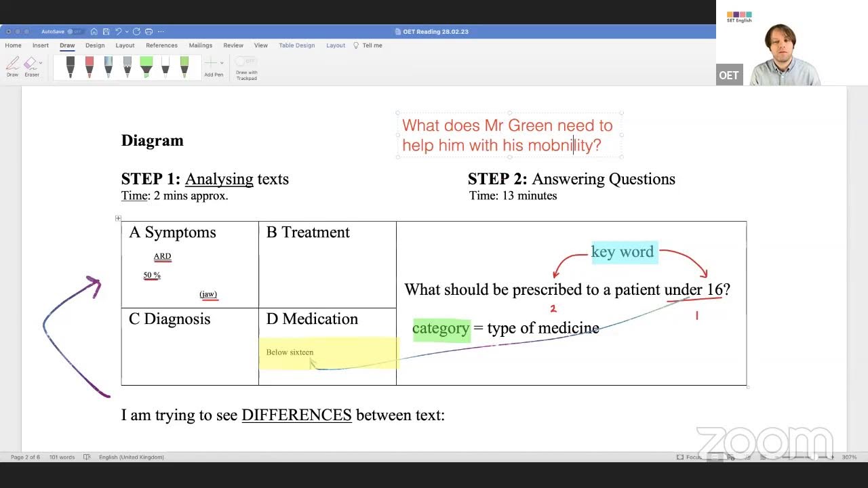
Task: Expand the Eraser options dropdown
Action: (41, 63)
